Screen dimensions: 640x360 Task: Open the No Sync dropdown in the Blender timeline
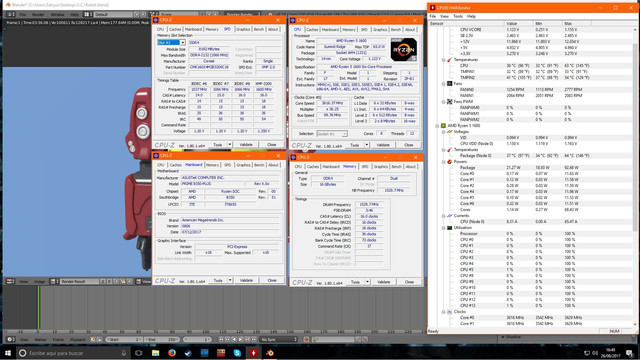279,339
